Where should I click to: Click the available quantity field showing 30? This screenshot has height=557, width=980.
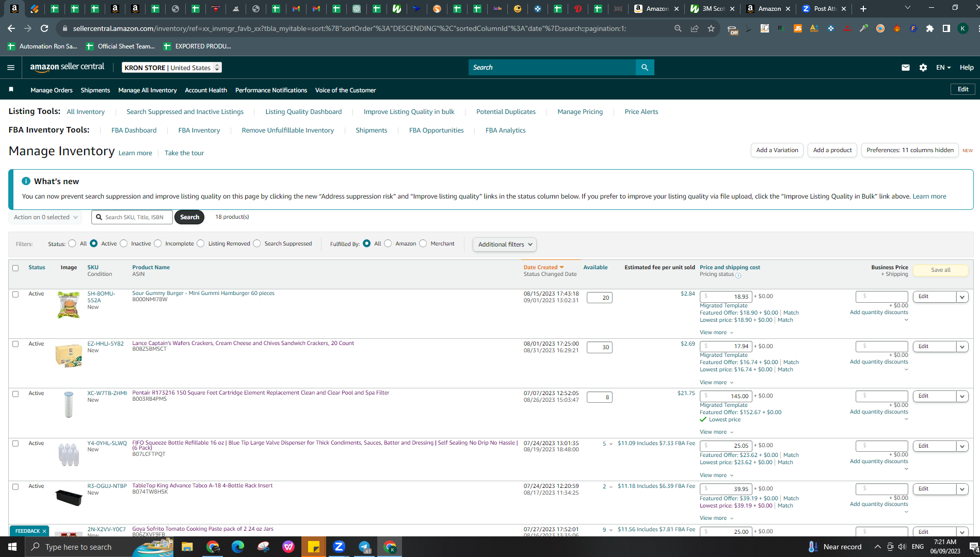point(600,348)
